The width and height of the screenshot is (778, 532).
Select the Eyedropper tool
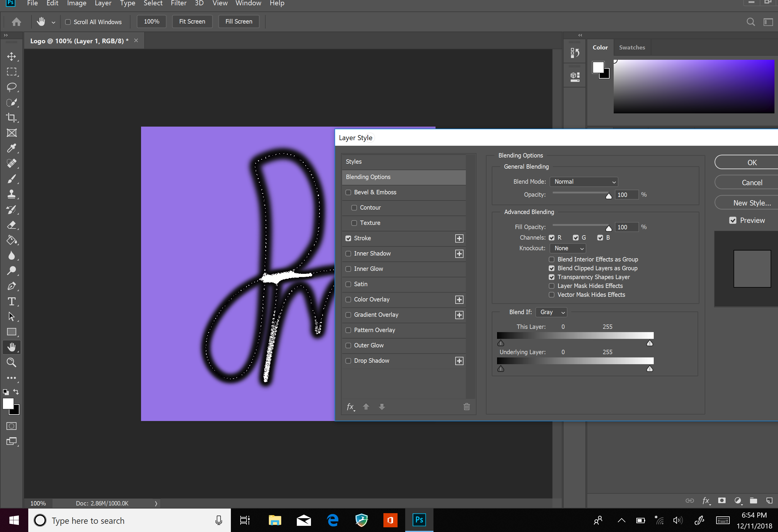pos(12,148)
